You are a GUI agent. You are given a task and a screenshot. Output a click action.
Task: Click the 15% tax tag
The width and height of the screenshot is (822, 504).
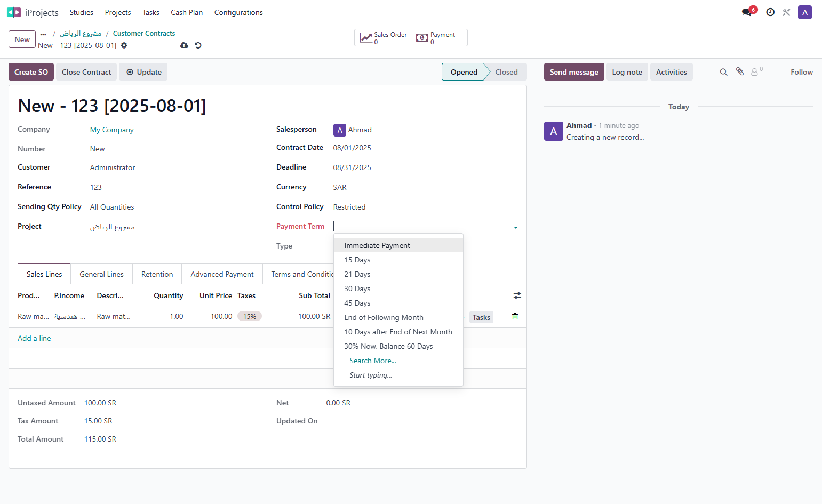[250, 316]
